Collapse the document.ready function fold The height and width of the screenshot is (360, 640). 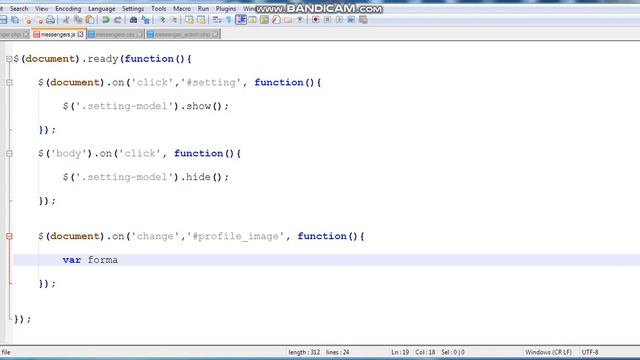point(9,59)
